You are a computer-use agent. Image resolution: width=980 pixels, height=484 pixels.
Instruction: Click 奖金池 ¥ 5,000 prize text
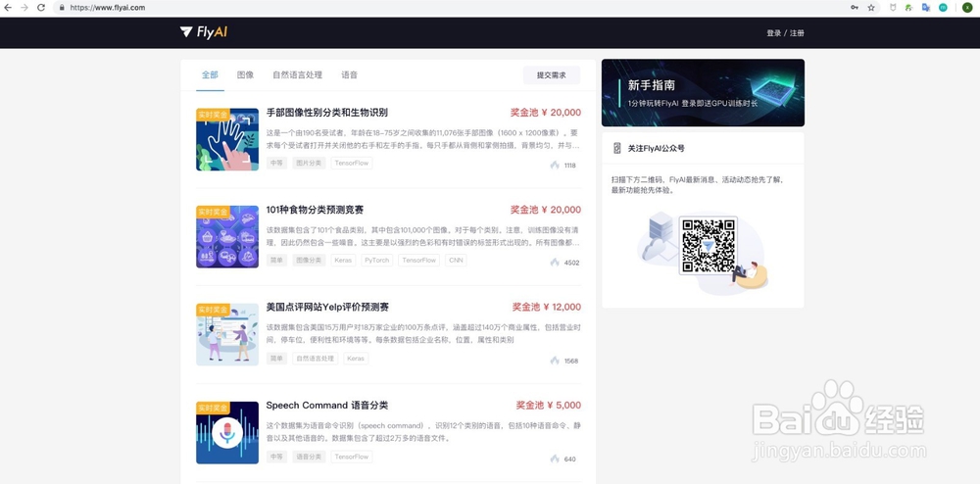point(548,406)
